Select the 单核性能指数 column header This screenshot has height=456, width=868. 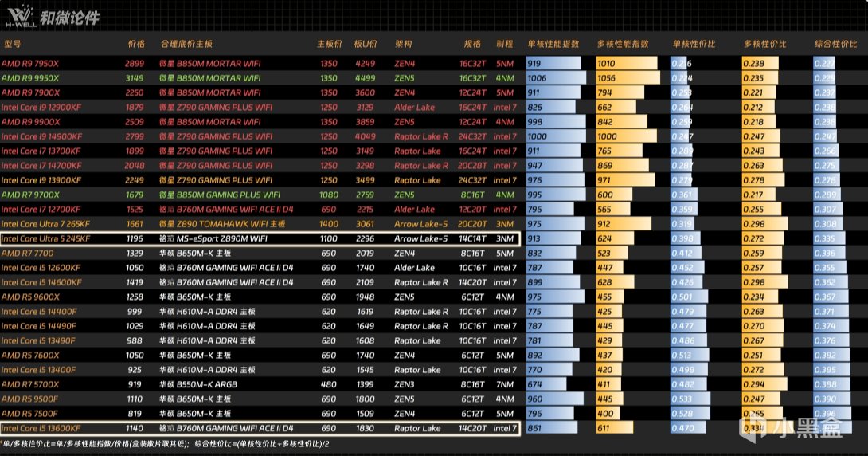click(553, 44)
